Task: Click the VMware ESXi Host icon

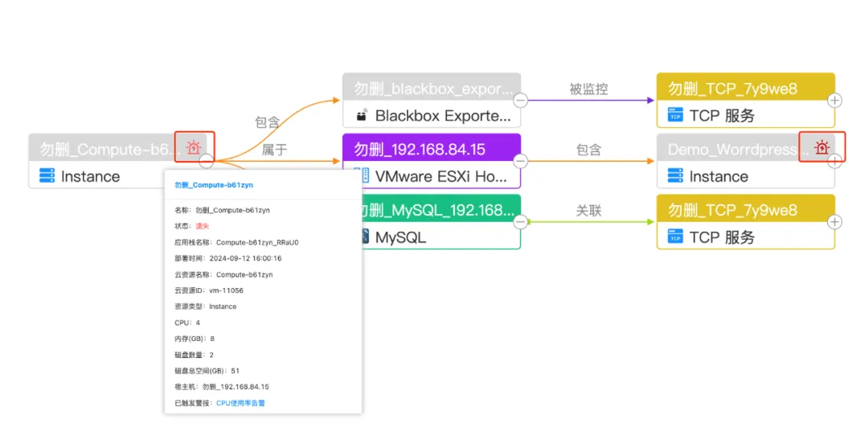Action: tap(362, 175)
